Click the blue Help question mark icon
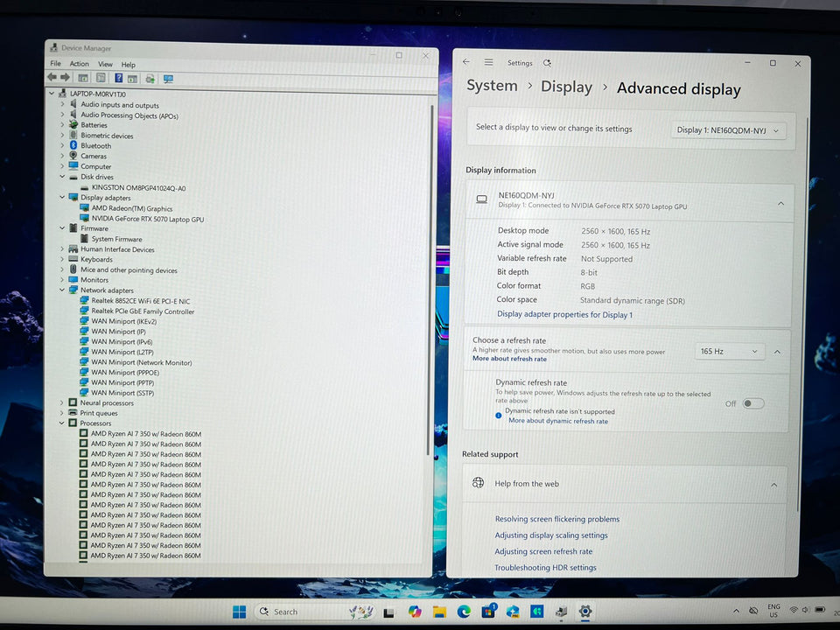The image size is (840, 630). [118, 78]
